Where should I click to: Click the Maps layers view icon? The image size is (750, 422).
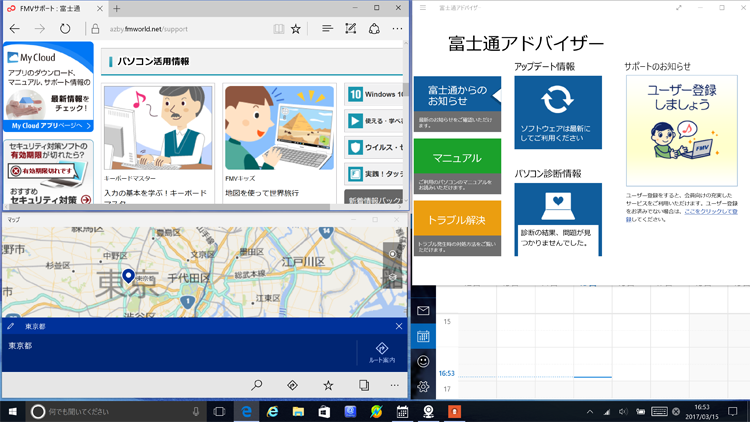pyautogui.click(x=393, y=278)
